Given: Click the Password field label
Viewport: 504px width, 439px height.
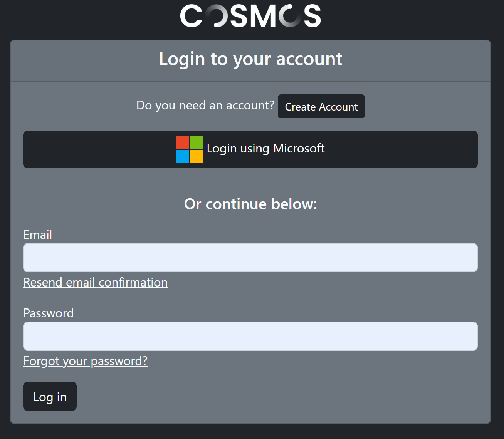Looking at the screenshot, I should tap(49, 313).
